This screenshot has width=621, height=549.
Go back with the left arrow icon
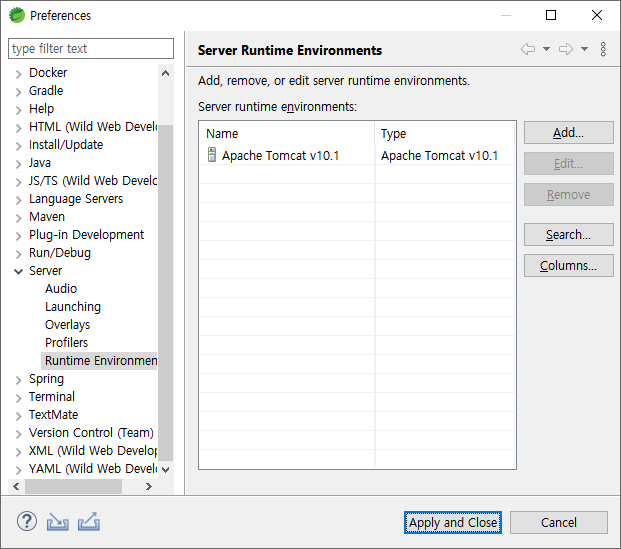(528, 49)
